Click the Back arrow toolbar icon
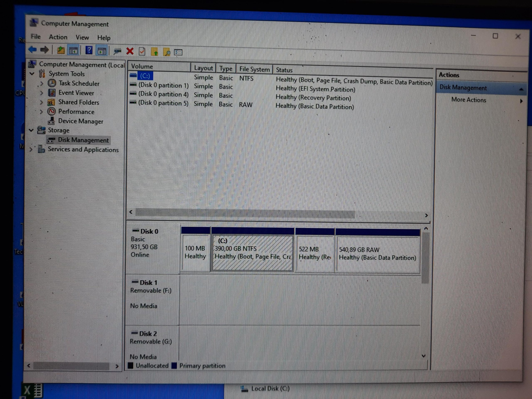This screenshot has height=399, width=532. pos(32,49)
